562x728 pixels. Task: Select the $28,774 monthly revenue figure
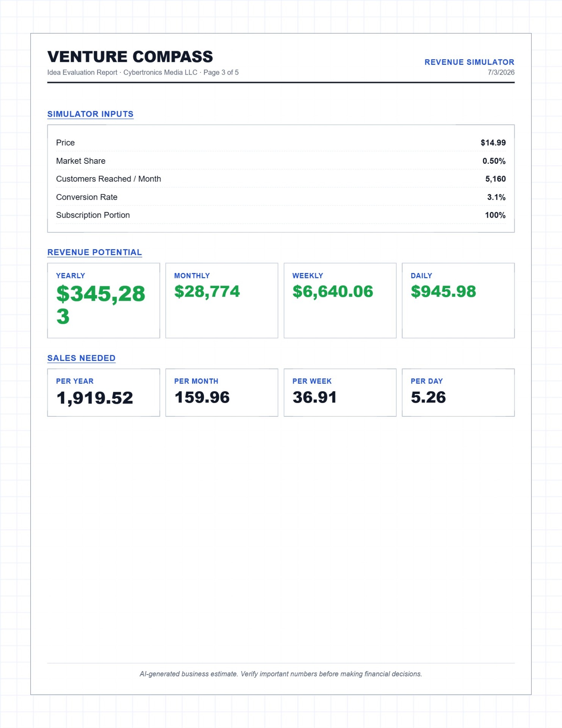pos(207,292)
